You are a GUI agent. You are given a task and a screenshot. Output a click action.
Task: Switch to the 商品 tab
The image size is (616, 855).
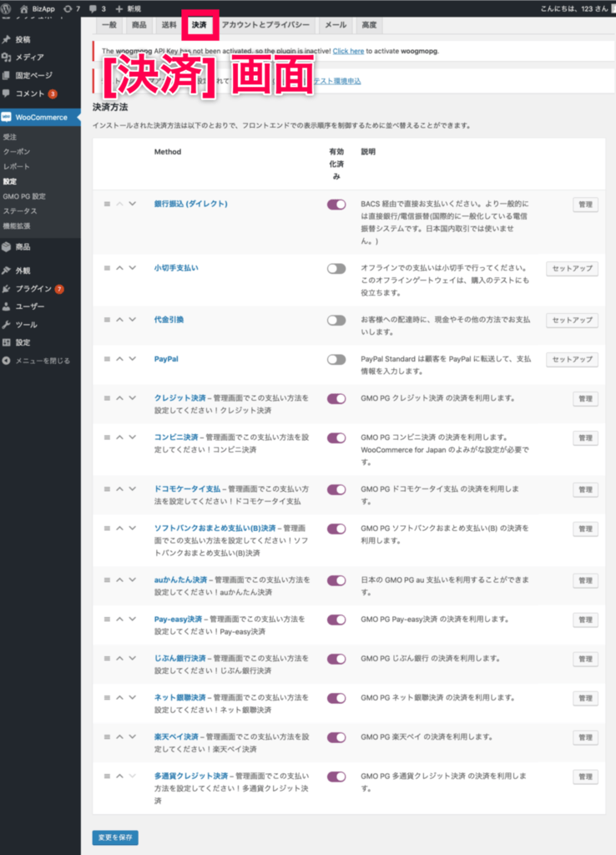139,25
